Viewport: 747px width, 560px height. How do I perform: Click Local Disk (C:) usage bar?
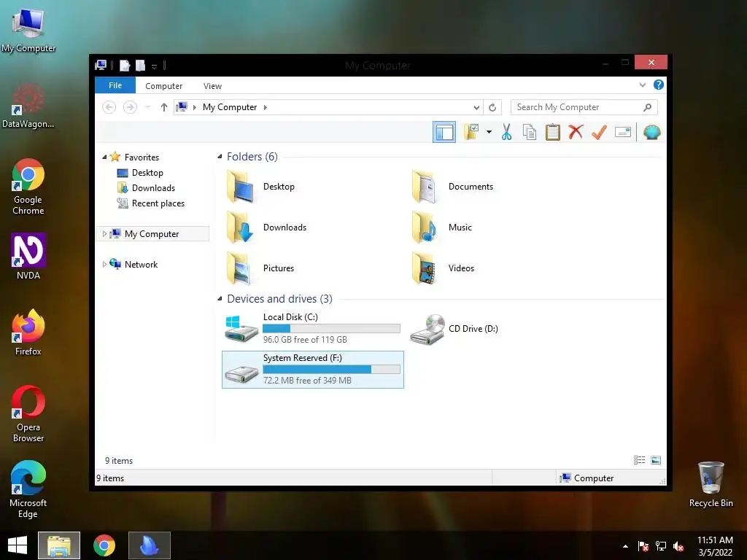pyautogui.click(x=331, y=329)
